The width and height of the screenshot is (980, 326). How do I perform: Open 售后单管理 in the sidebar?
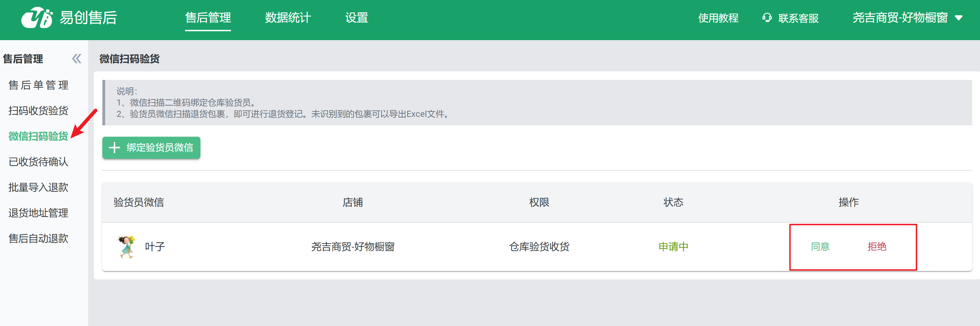click(38, 85)
